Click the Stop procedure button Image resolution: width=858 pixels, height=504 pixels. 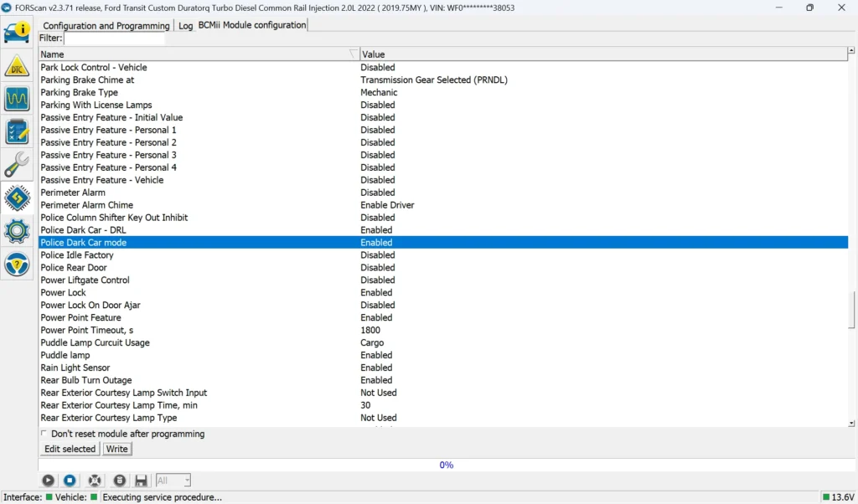click(x=70, y=481)
